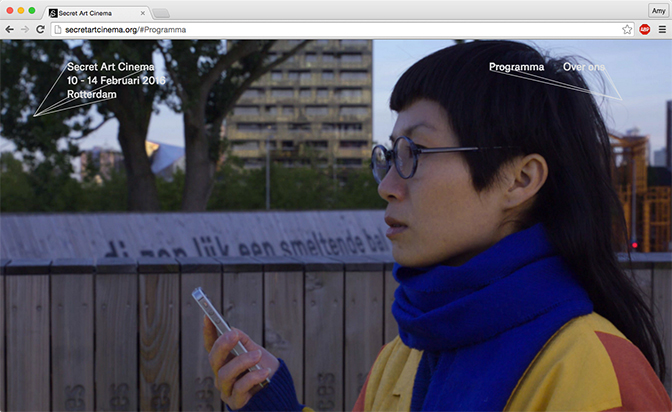Click the Rotterdam location text

92,95
